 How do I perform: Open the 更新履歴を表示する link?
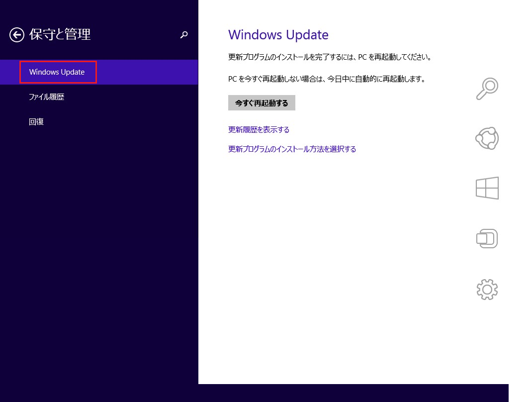pyautogui.click(x=259, y=130)
